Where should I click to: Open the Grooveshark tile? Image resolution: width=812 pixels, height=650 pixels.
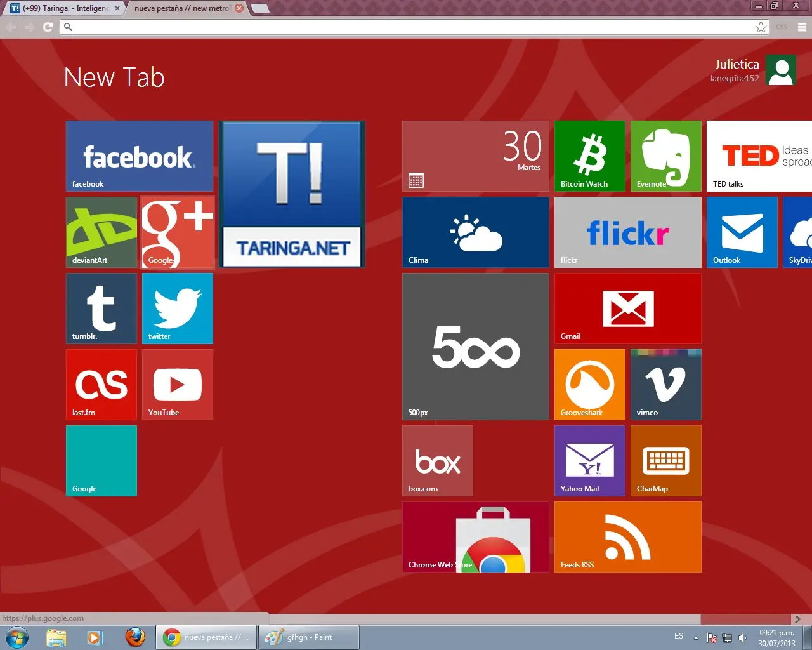click(590, 385)
